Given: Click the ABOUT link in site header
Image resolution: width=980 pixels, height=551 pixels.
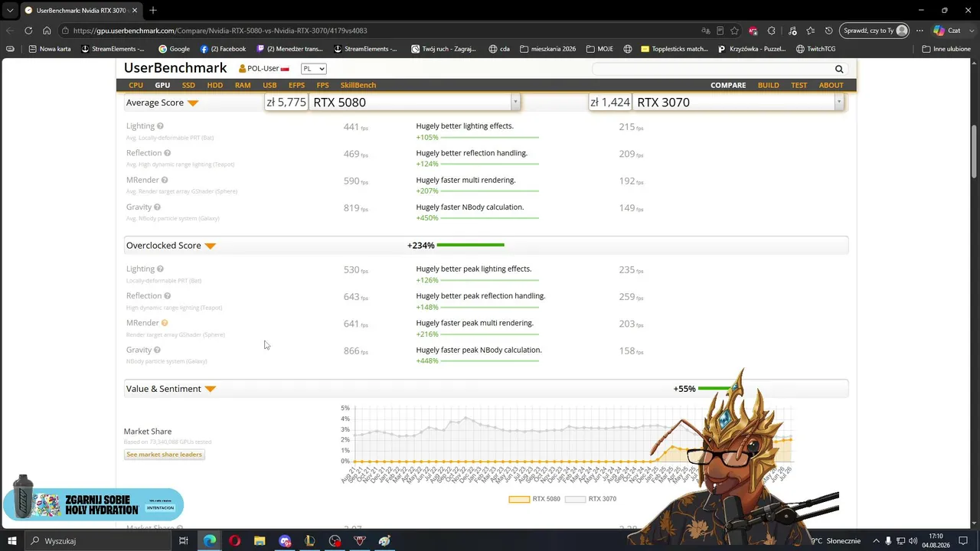Looking at the screenshot, I should [831, 85].
